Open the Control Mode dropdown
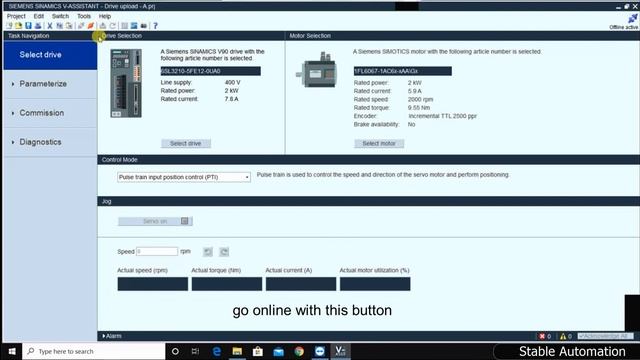The height and width of the screenshot is (360, 640). point(184,177)
